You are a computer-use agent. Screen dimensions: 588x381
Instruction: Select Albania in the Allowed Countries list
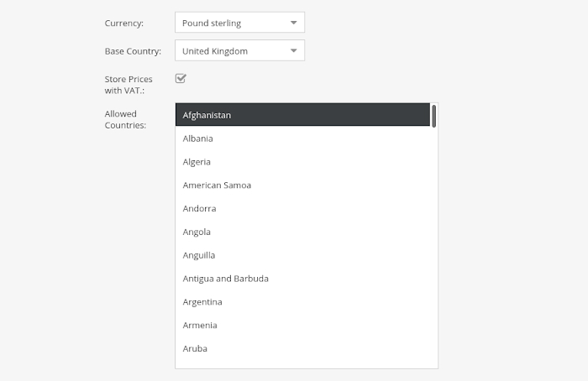pos(302,138)
